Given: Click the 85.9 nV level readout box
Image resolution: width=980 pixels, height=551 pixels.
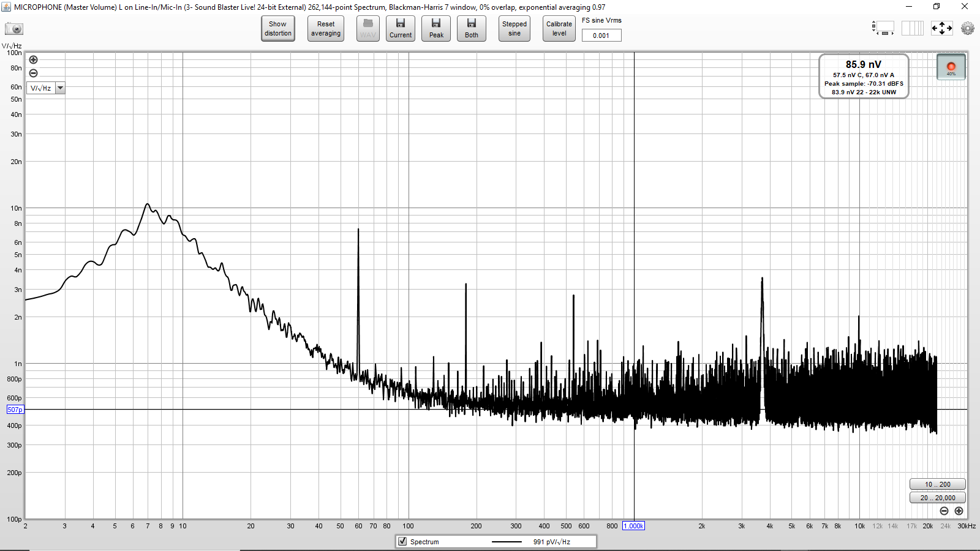Looking at the screenshot, I should pos(864,76).
